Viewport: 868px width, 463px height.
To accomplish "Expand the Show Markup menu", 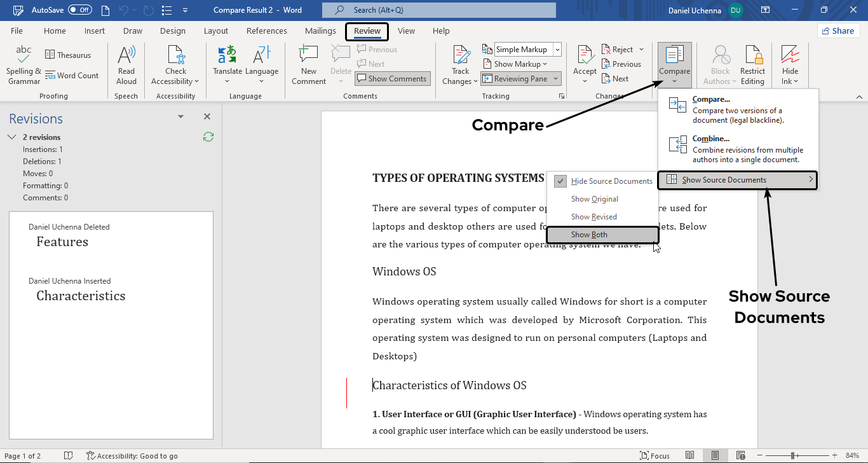I will pos(515,64).
